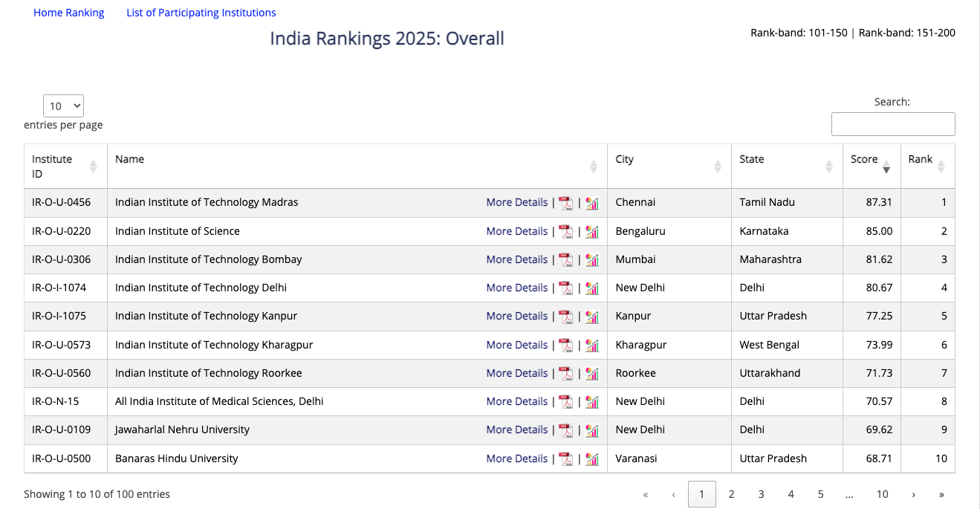Image resolution: width=980 pixels, height=509 pixels.
Task: Click More Details for IIT Kanpur
Action: [x=517, y=316]
